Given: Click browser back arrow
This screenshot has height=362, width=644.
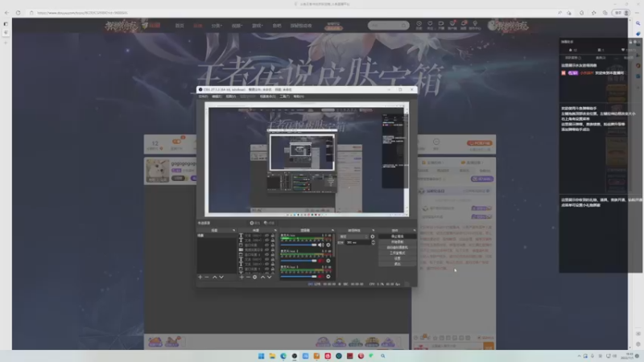Looking at the screenshot, I should (6, 13).
